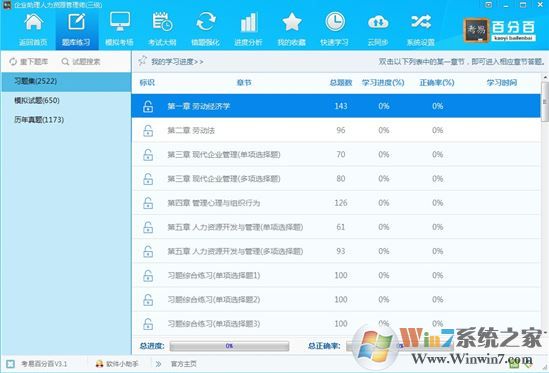The width and height of the screenshot is (549, 373).
Task: Click the lock icon for 第二章 劳动法
Action: pyautogui.click(x=148, y=130)
